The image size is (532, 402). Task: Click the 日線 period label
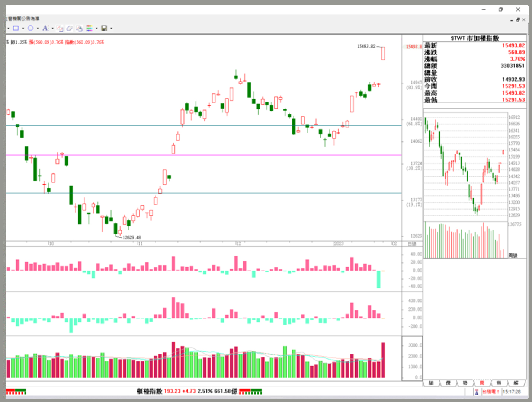tap(412, 244)
